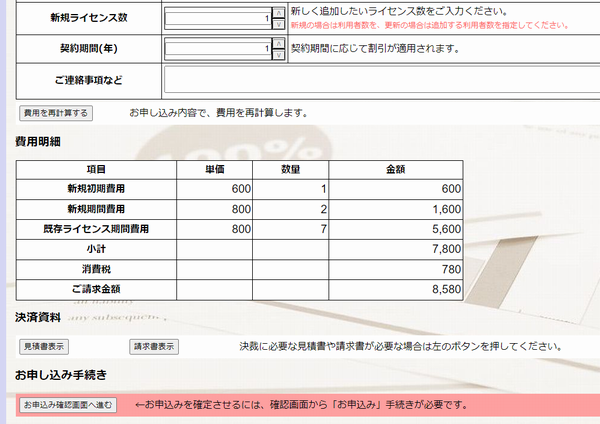The height and width of the screenshot is (424, 600).
Task: Click the 既存ライセンス期間費用 amount 5,600
Action: [395, 229]
